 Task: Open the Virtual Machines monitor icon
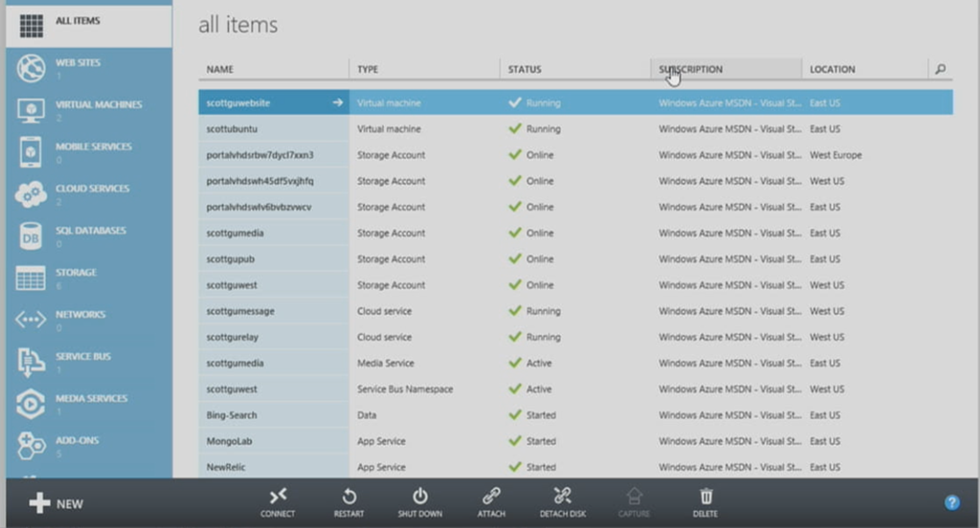(32, 111)
